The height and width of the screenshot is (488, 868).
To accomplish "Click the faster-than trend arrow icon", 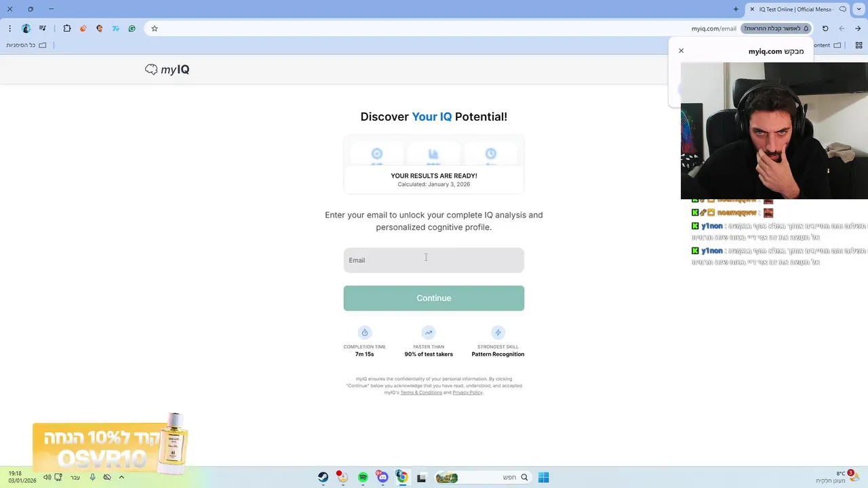I will 429,333.
